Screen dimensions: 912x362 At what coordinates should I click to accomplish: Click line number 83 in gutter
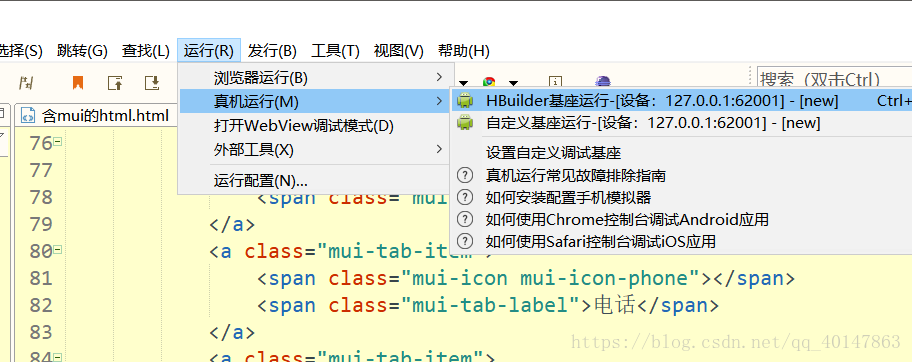tap(41, 332)
